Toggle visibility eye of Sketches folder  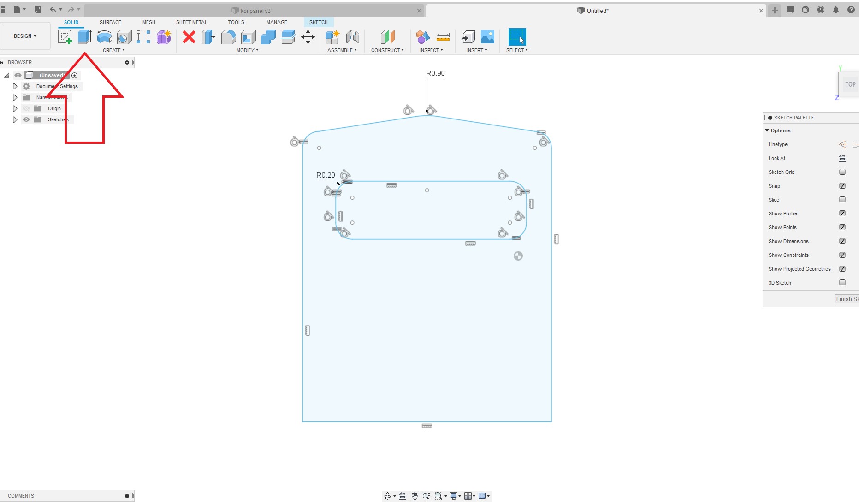coord(26,119)
